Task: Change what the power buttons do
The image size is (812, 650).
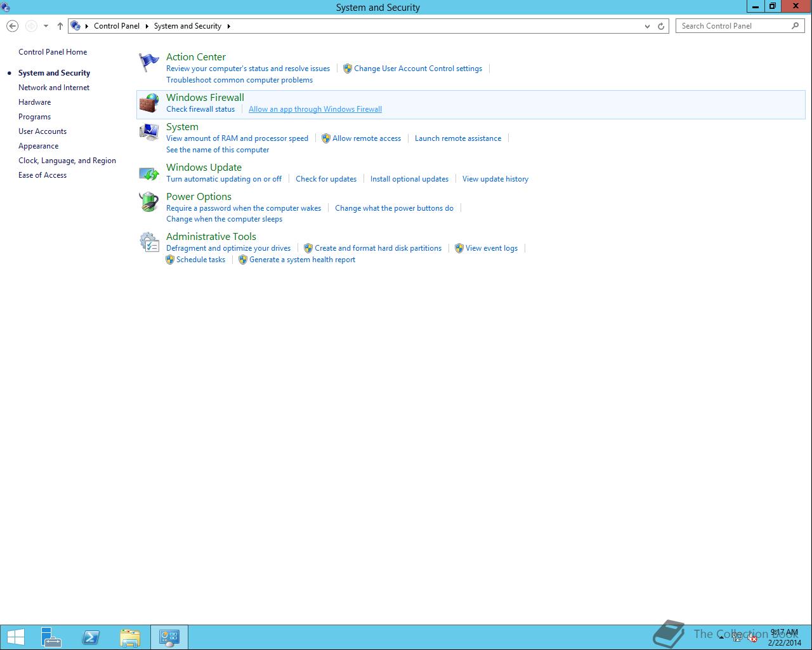Action: (x=394, y=208)
